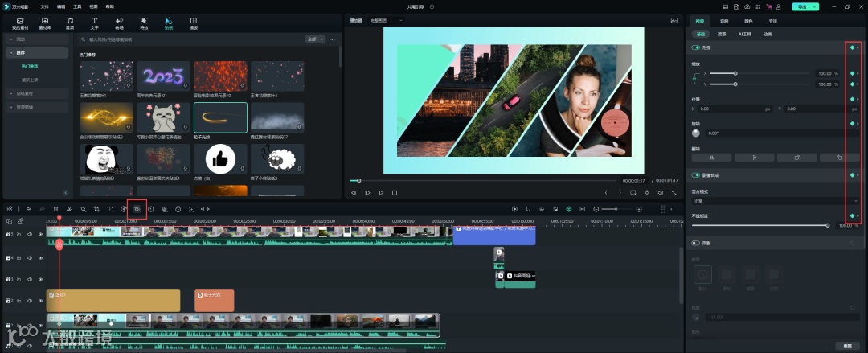Click the preview progress slider
868x353 pixels.
483,180
